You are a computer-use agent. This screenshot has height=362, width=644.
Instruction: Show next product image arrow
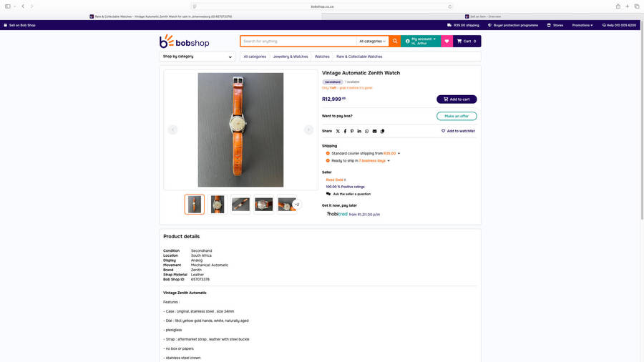pos(308,129)
